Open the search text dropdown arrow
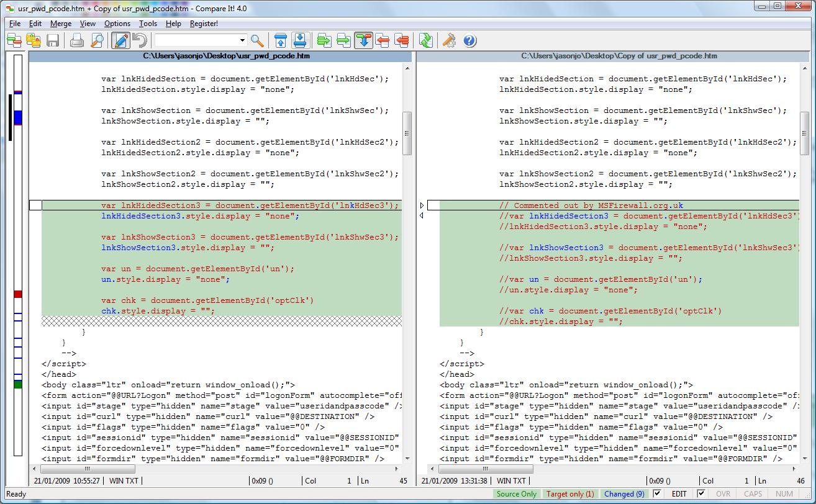The width and height of the screenshot is (816, 504). [242, 41]
